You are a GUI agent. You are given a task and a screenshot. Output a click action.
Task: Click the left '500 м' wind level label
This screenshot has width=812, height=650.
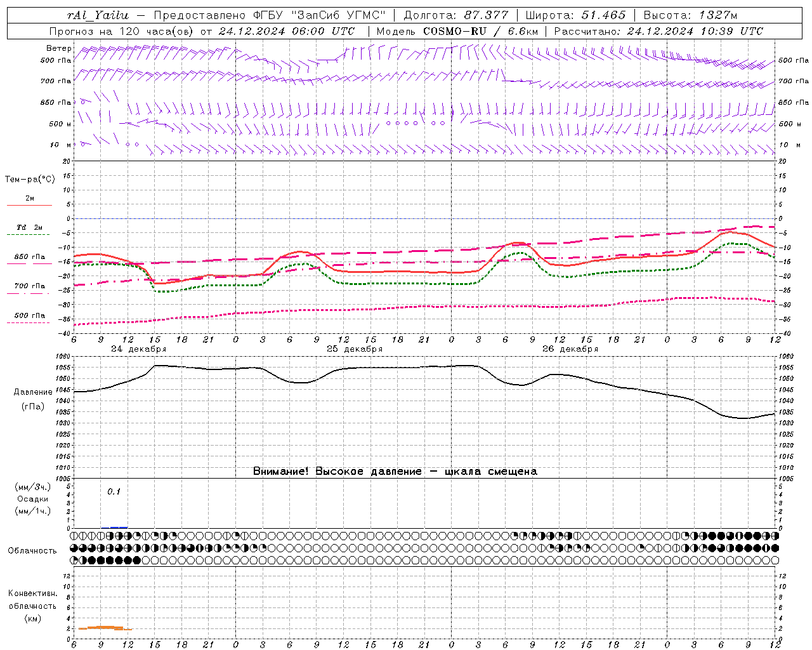point(60,124)
